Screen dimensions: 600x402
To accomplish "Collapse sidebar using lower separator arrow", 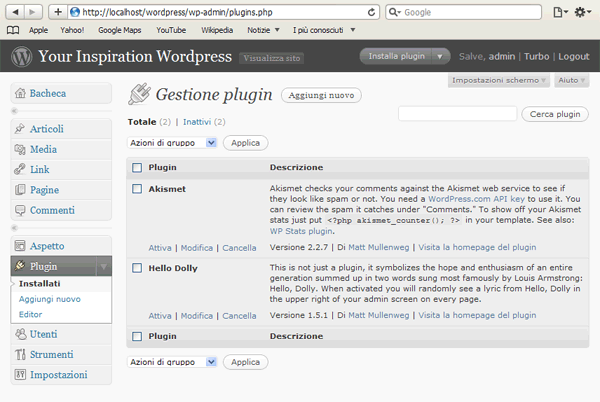I will point(15,228).
